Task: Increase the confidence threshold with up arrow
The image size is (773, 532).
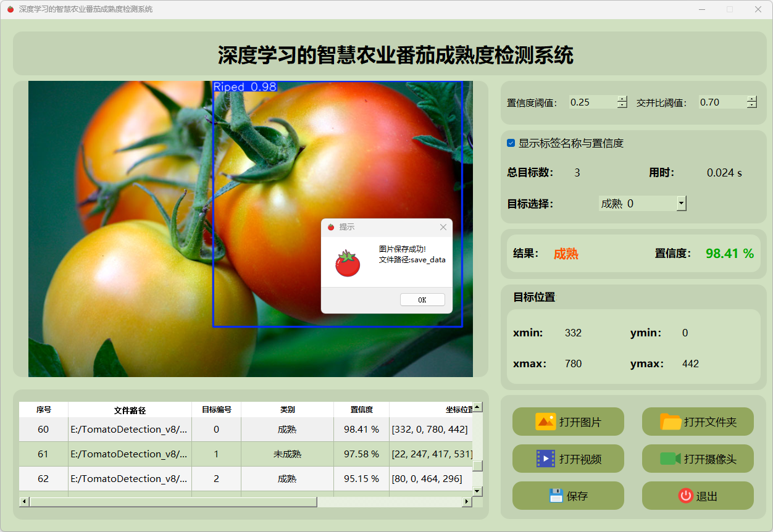Action: (x=622, y=99)
